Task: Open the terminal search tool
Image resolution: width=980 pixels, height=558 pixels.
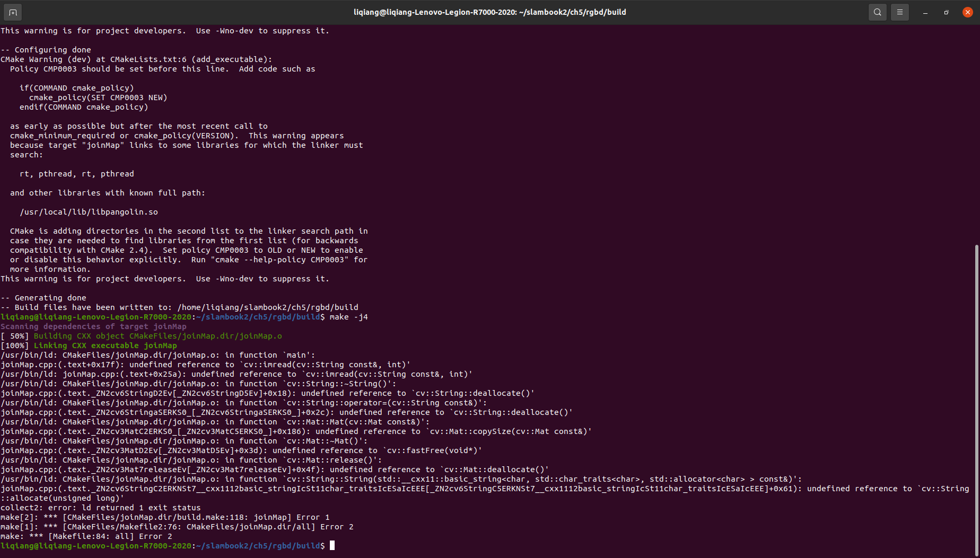Action: click(x=877, y=12)
